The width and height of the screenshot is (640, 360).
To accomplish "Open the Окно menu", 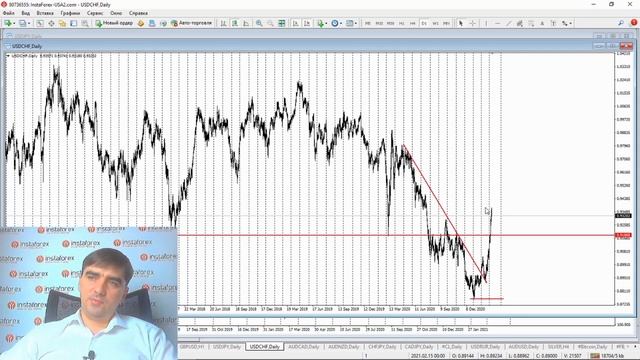I will click(116, 13).
